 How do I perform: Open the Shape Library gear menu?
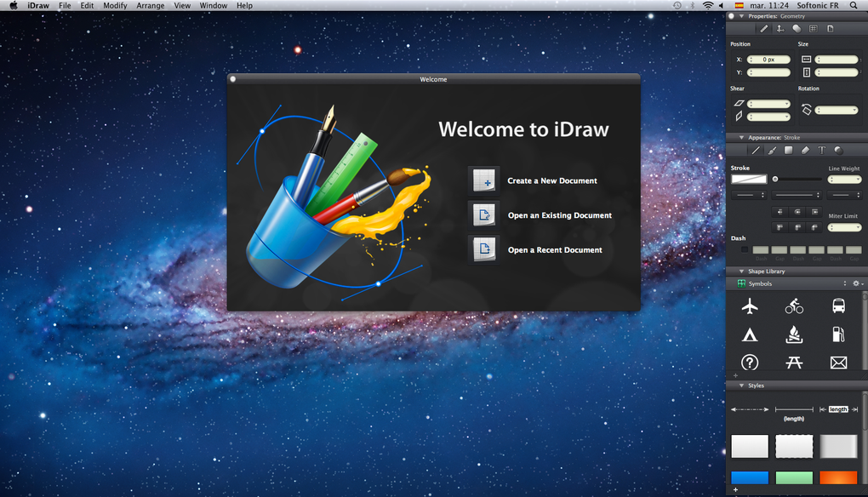point(858,283)
